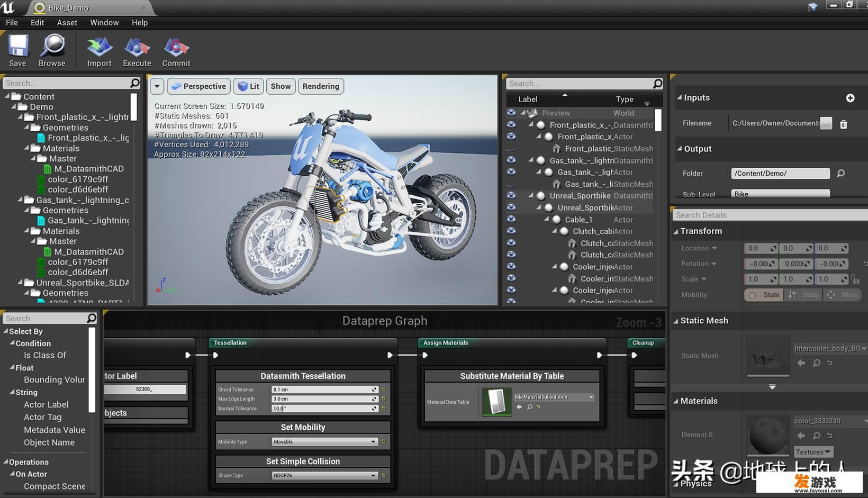The height and width of the screenshot is (498, 868).
Task: Hide the Gas_tank_-_ligh Actor row
Action: click(x=511, y=172)
